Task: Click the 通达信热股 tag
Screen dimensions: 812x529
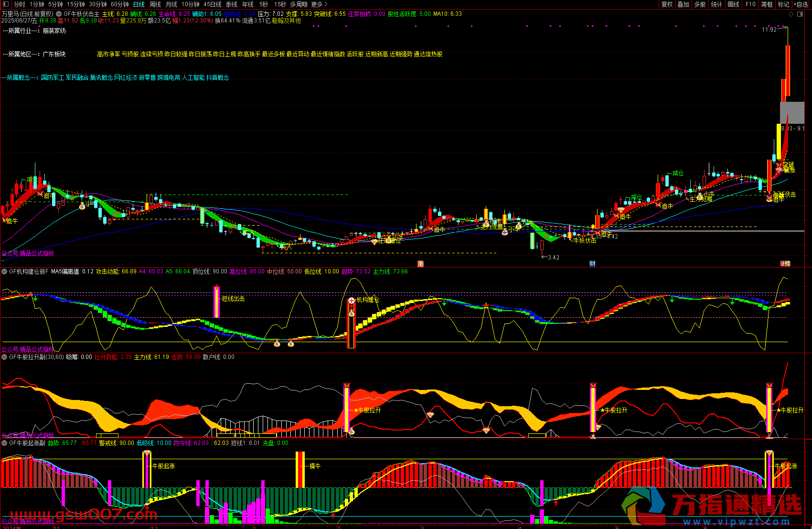Action: 428,54
